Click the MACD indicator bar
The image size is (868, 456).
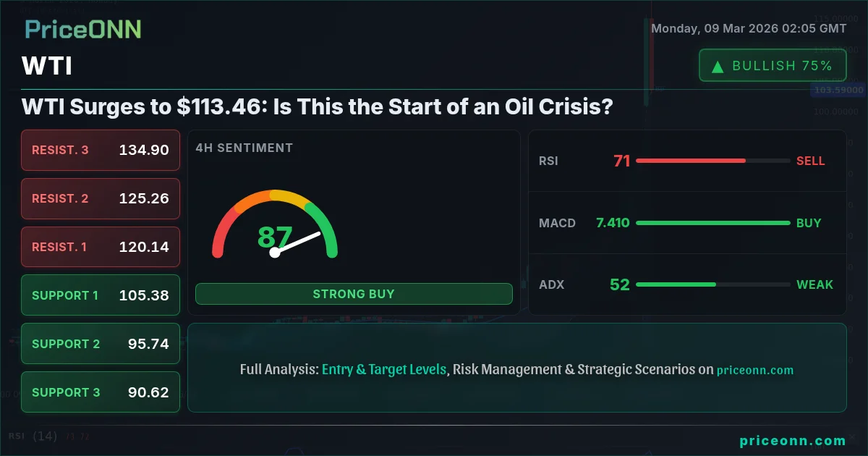click(x=713, y=223)
